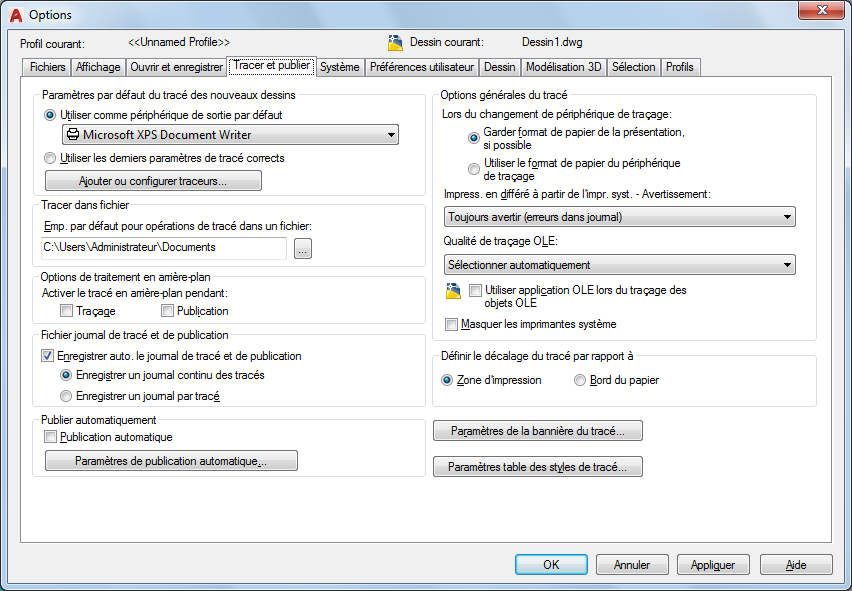Open the Modélisation 3D tab

pyautogui.click(x=564, y=67)
